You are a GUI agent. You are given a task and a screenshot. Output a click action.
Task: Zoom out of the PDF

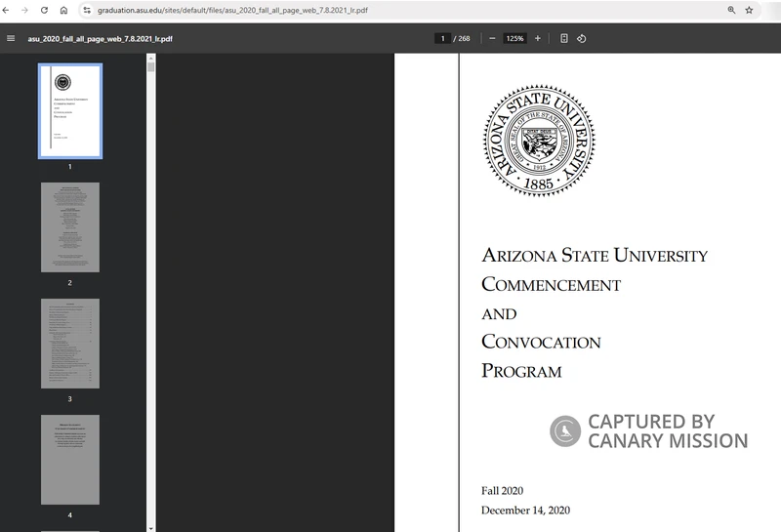tap(492, 38)
